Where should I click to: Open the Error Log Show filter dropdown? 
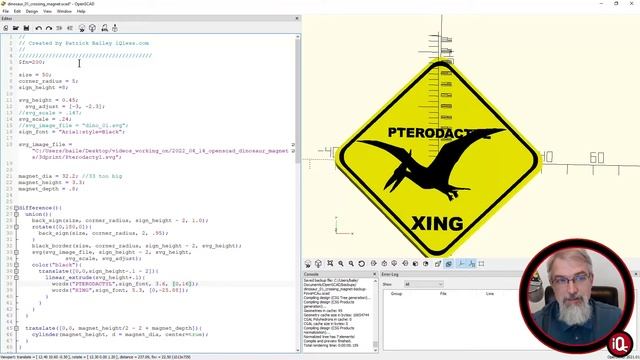click(424, 284)
